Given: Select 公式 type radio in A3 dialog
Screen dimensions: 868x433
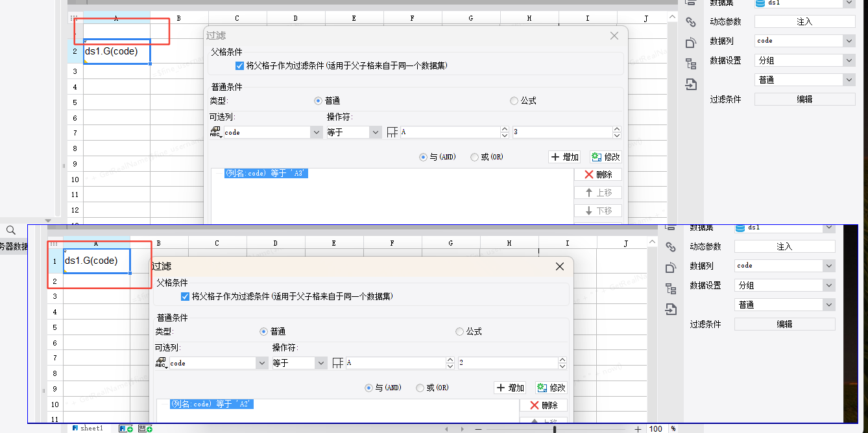Looking at the screenshot, I should 514,100.
